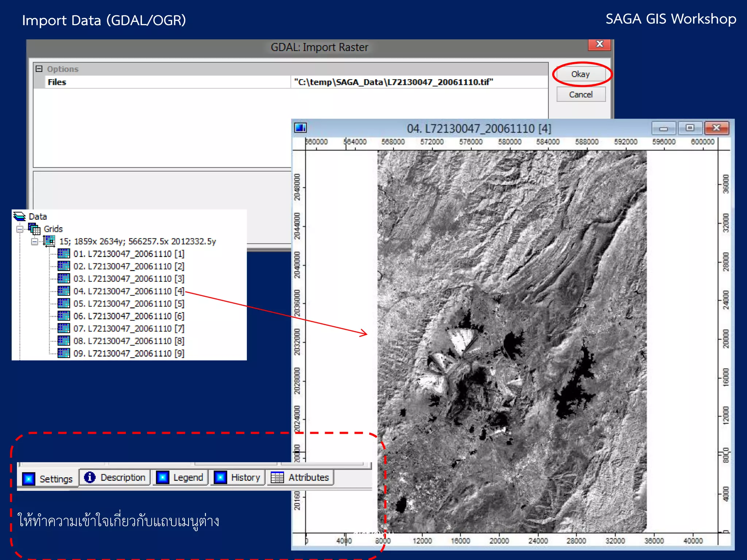Click grid icon for band 09
Image resolution: width=747 pixels, height=560 pixels.
point(64,353)
